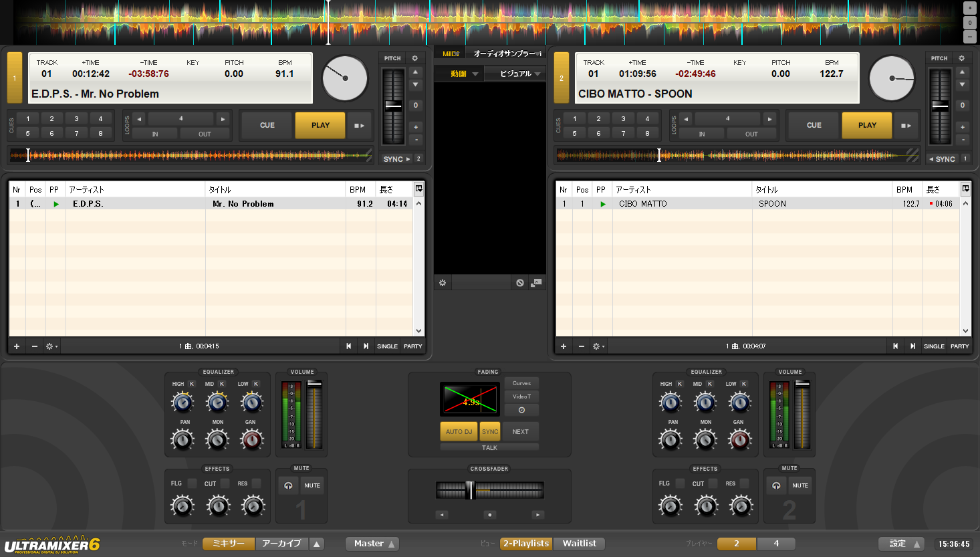Image resolution: width=980 pixels, height=557 pixels.
Task: Toggle channel 1 CUT effect
Action: click(x=225, y=483)
